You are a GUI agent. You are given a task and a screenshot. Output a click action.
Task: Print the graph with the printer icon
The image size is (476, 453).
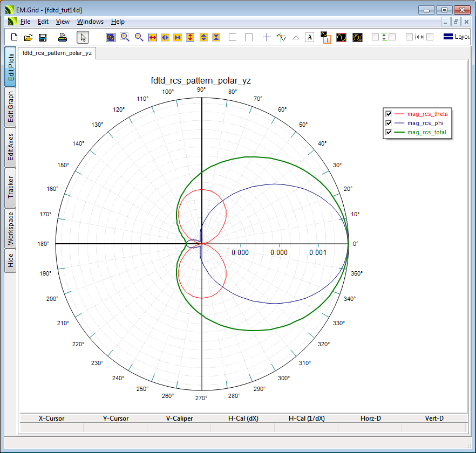(x=63, y=37)
